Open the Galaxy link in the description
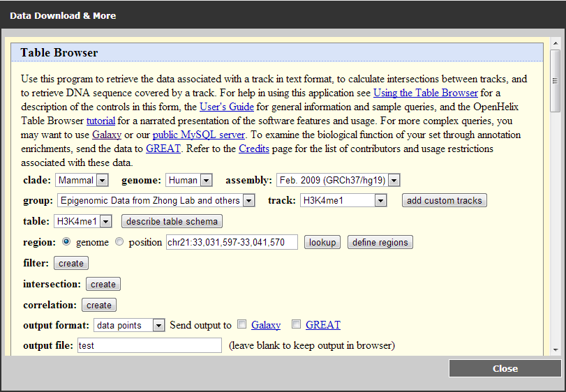Screen dimensions: 566x392 coord(107,135)
